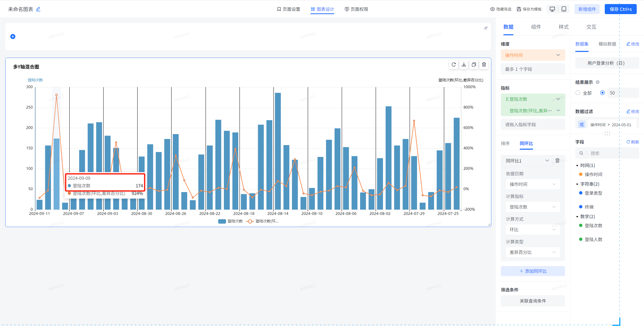The height and width of the screenshot is (326, 644).
Task: Click the 添加同环比 button
Action: tap(533, 271)
